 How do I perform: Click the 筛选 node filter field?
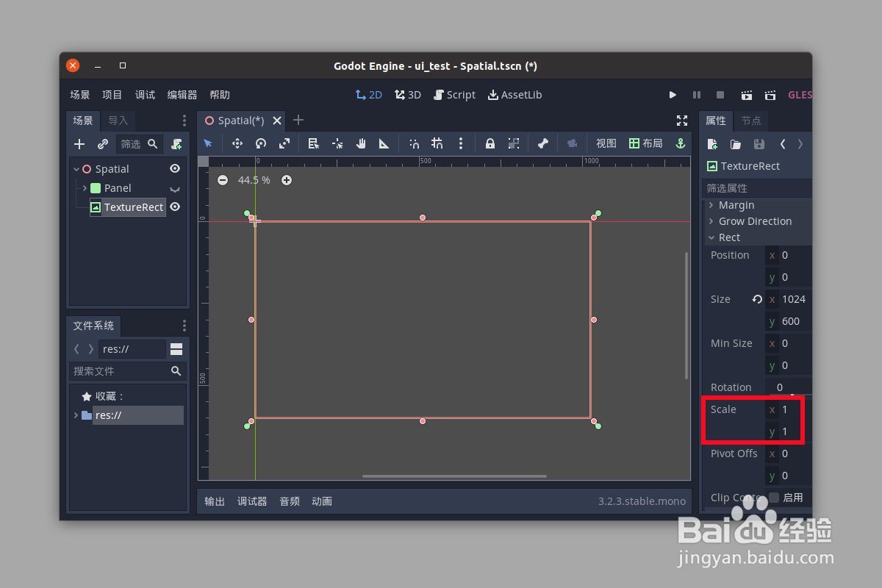[140, 144]
